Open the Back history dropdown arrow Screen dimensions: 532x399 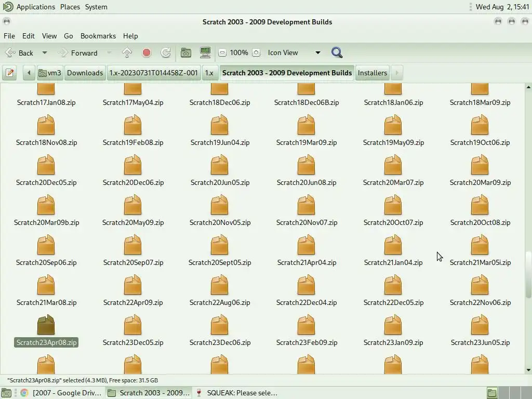tap(45, 53)
